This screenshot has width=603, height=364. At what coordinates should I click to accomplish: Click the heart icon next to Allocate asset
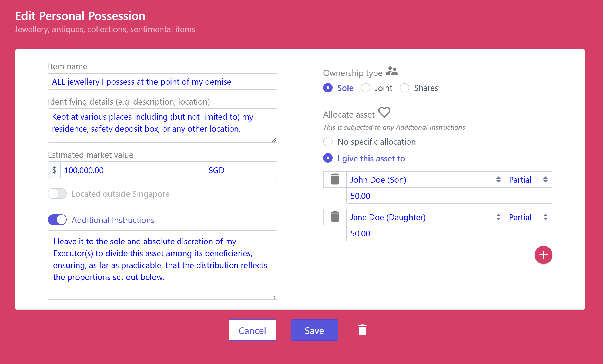tap(384, 112)
